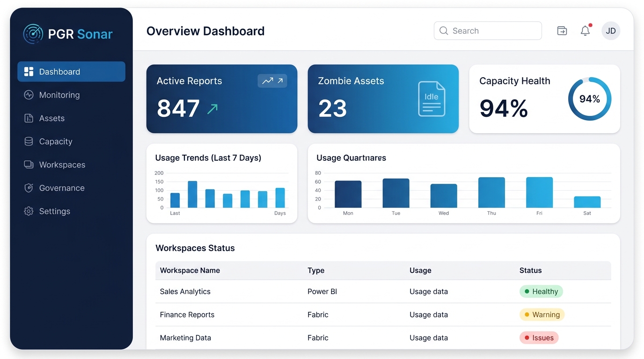Open the Active Reports card
The image size is (644, 359).
click(x=222, y=99)
